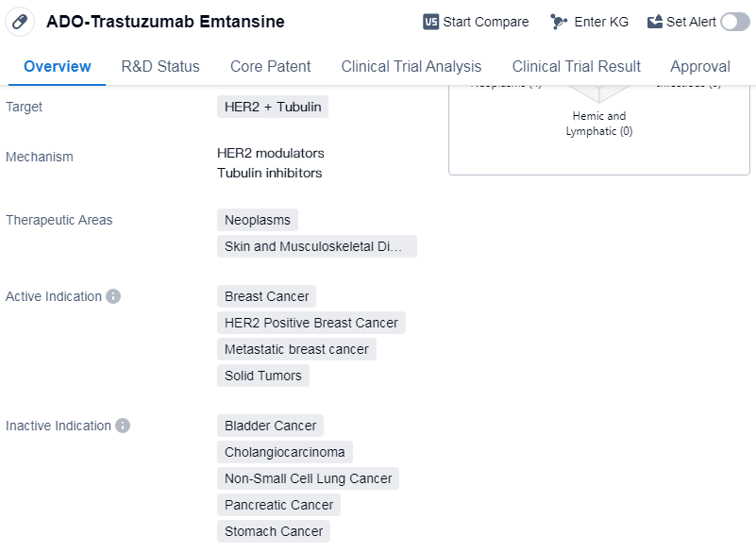Image resolution: width=756 pixels, height=552 pixels.
Task: Switch to the R&D Status tab
Action: (160, 66)
